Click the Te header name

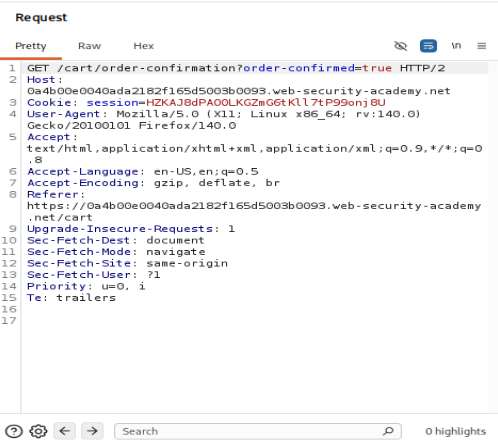pyautogui.click(x=34, y=297)
